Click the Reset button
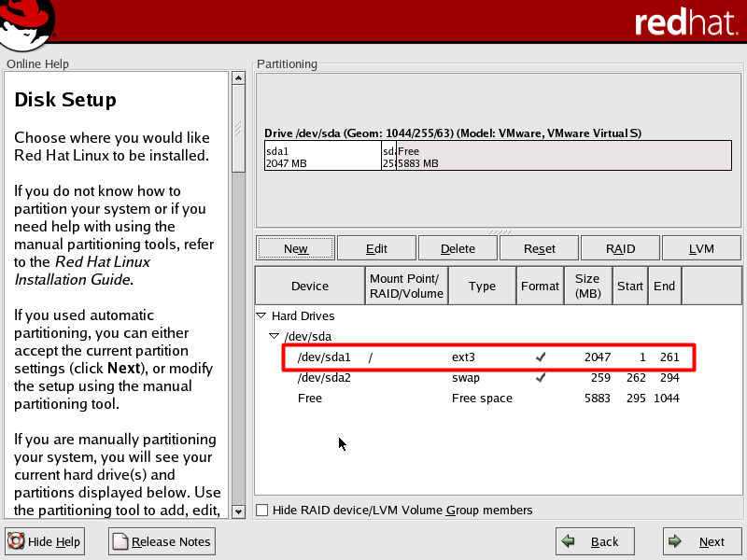The height and width of the screenshot is (560, 747). pyautogui.click(x=539, y=248)
